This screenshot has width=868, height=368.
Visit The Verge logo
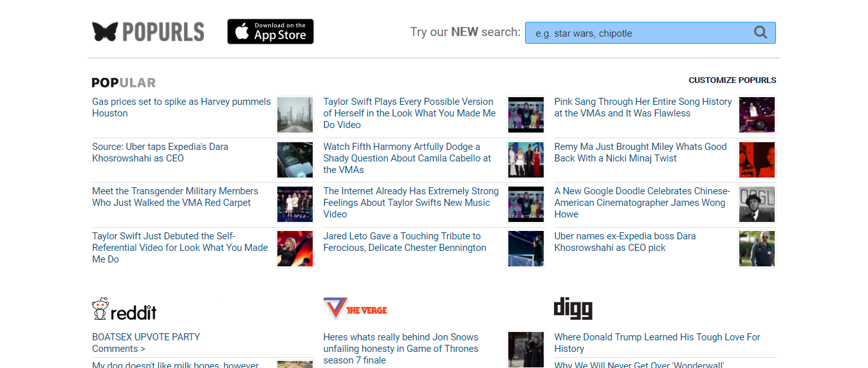click(355, 309)
